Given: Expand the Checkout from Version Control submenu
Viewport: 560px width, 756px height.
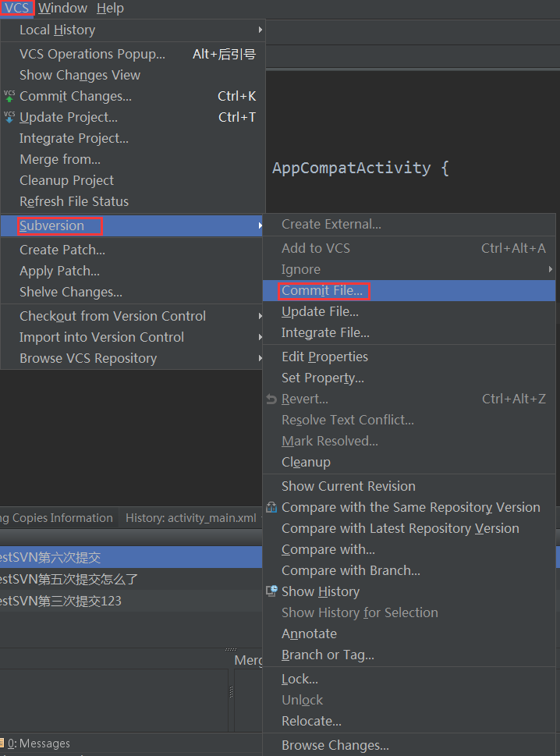Looking at the screenshot, I should [x=258, y=316].
